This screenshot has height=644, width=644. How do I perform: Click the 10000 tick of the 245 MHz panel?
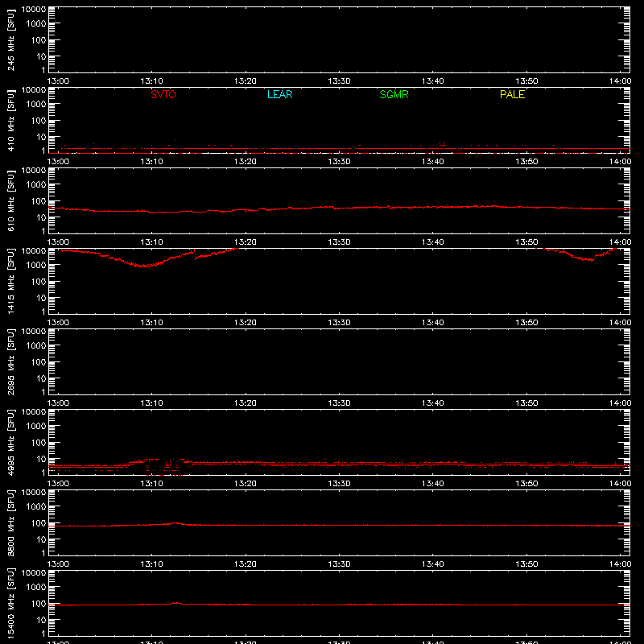[x=34, y=9]
